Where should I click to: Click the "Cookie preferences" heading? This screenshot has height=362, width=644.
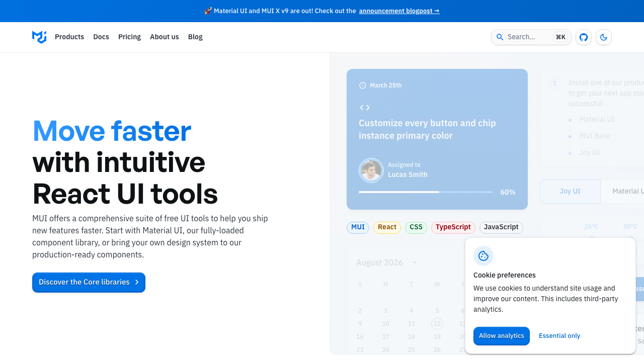(505, 276)
